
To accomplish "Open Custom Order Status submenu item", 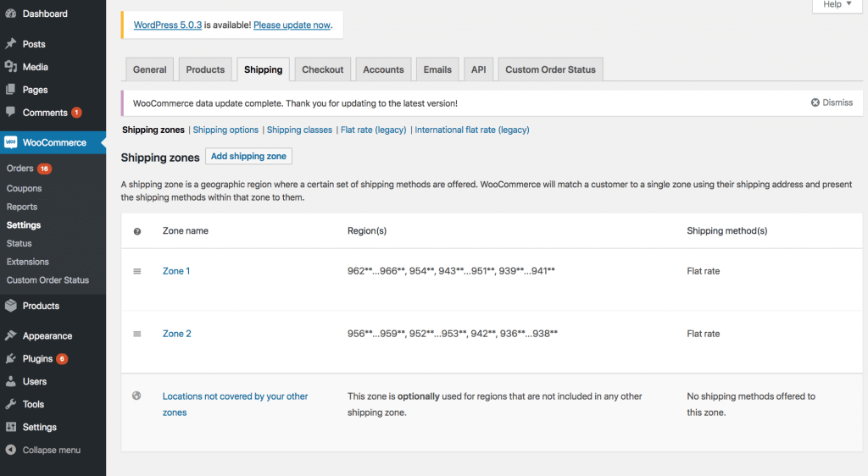I will [47, 280].
